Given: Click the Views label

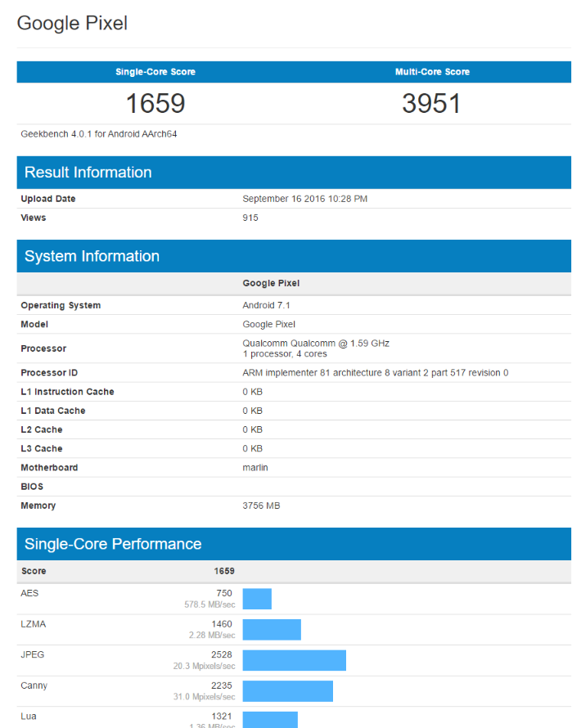Looking at the screenshot, I should click(33, 218).
